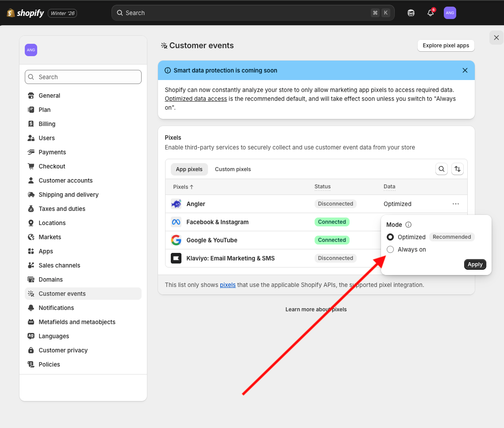Click the Billing receipt icon

click(31, 124)
